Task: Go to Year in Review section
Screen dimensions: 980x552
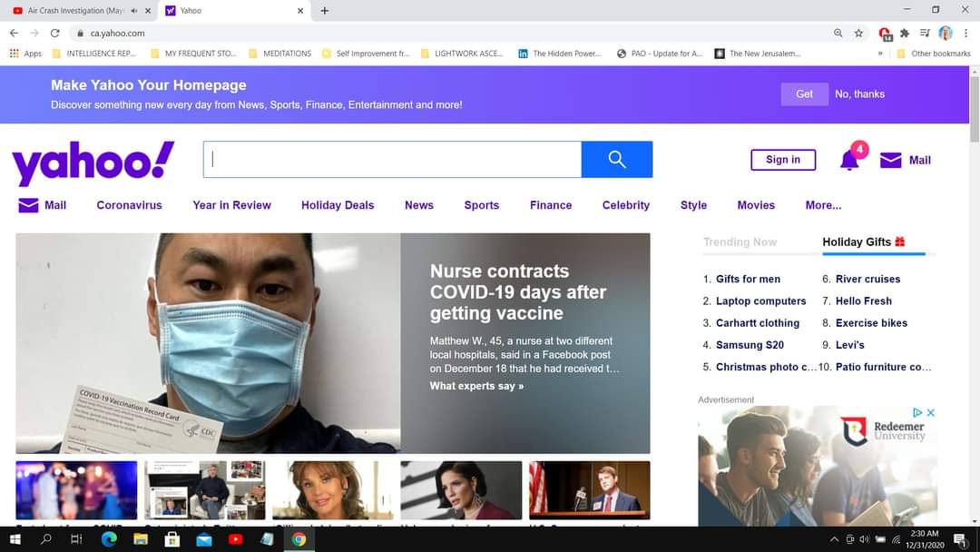Action: [x=232, y=205]
